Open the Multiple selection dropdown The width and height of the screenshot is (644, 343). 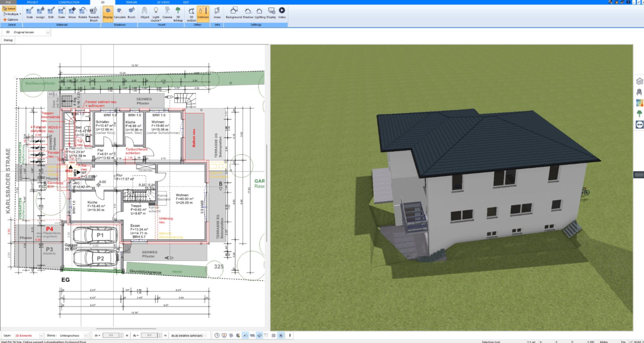click(12, 14)
